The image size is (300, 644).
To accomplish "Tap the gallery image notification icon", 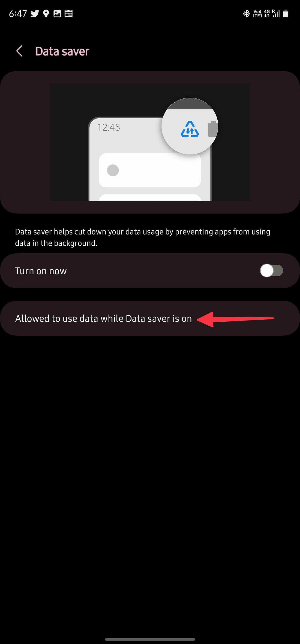I will tap(57, 13).
